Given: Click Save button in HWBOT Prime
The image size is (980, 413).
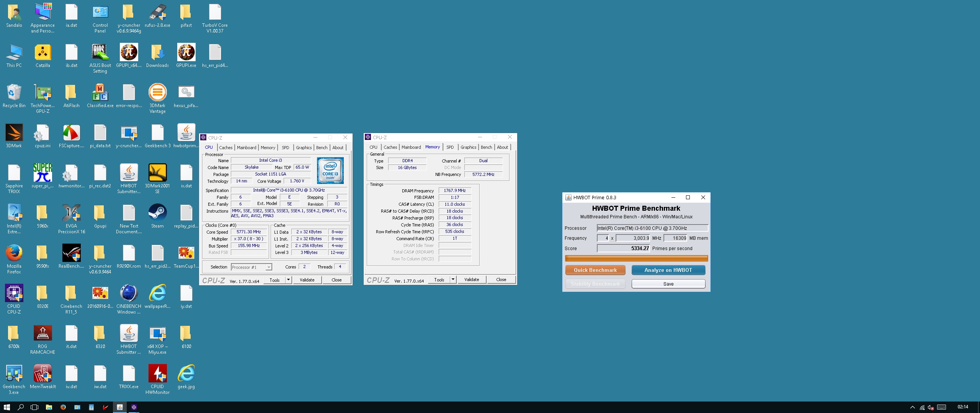Looking at the screenshot, I should pyautogui.click(x=668, y=284).
